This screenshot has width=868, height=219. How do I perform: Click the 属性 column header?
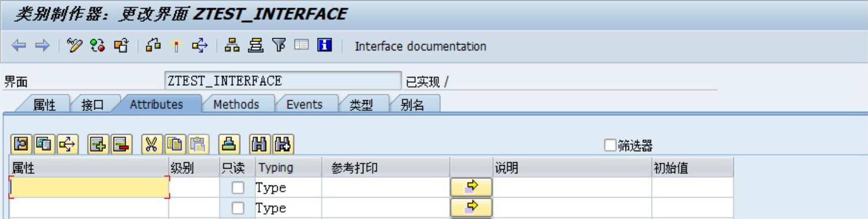coord(89,168)
